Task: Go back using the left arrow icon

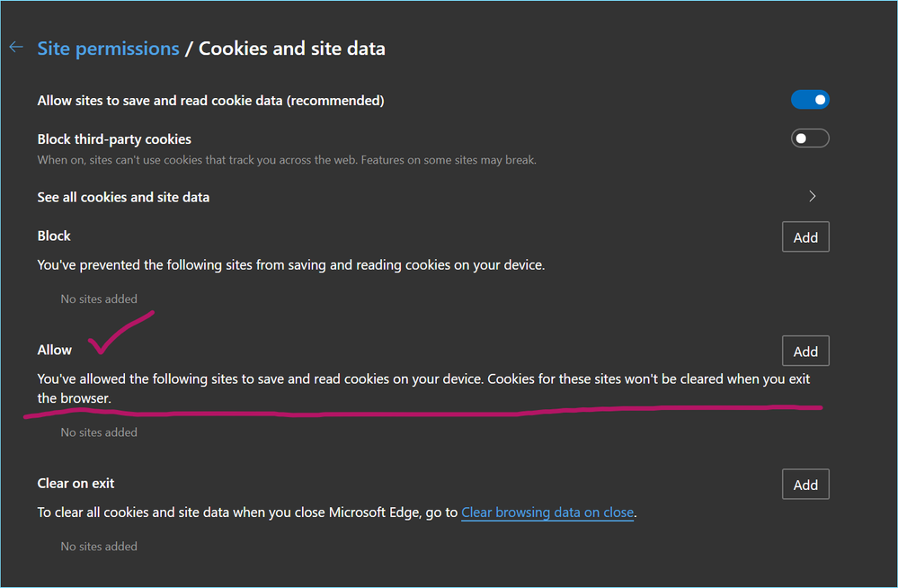Action: 16,47
